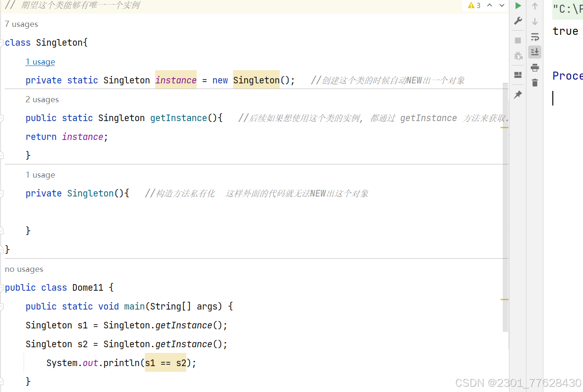This screenshot has width=583, height=392.
Task: Open the console layout settings icon
Action: [x=517, y=74]
